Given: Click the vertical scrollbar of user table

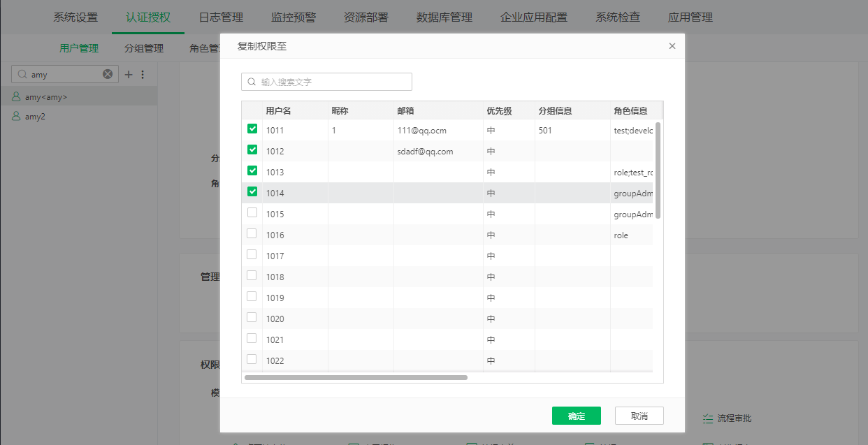Looking at the screenshot, I should [658, 170].
